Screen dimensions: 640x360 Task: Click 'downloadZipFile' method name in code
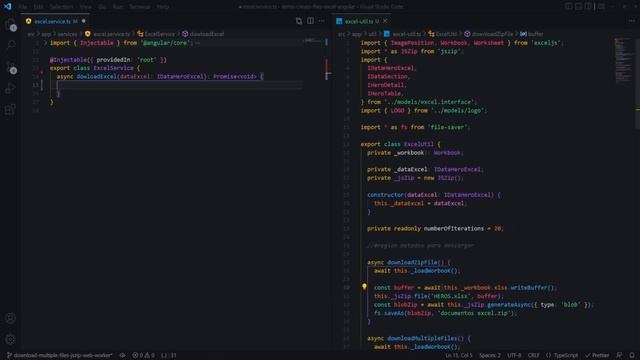click(412, 262)
